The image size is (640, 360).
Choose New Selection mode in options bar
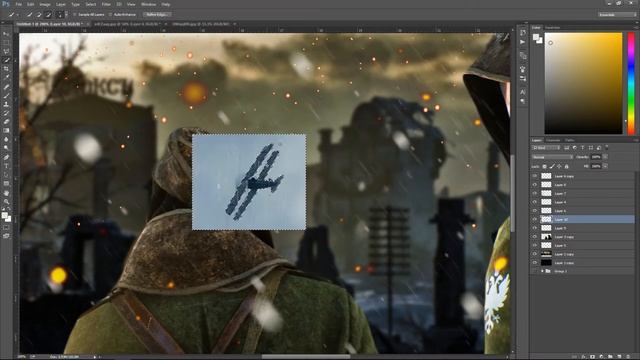click(29, 14)
